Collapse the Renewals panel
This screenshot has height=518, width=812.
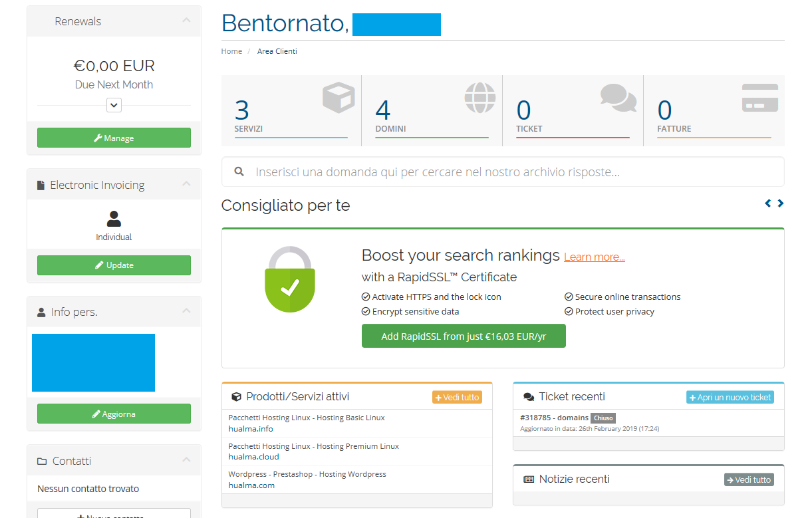[x=186, y=21]
